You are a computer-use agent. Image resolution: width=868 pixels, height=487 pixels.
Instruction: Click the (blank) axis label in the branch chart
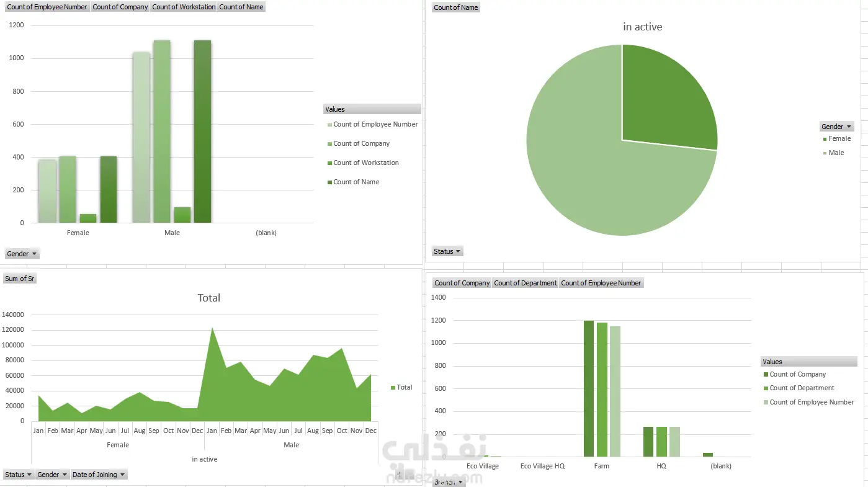click(721, 466)
